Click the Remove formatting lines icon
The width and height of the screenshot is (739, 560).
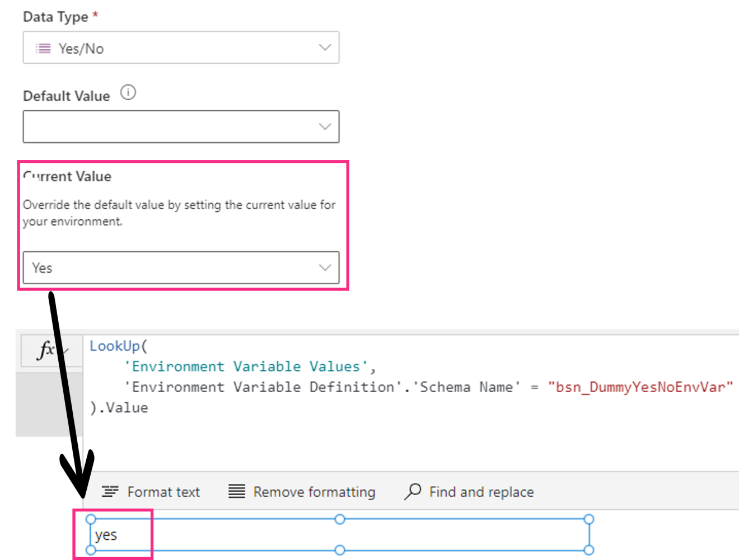tap(237, 492)
